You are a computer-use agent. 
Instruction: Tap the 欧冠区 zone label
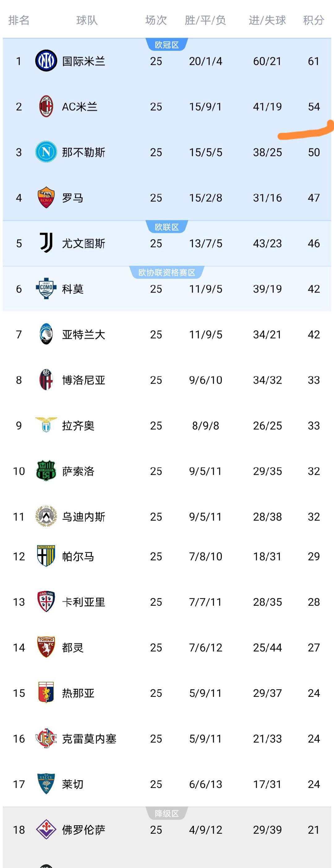click(167, 45)
